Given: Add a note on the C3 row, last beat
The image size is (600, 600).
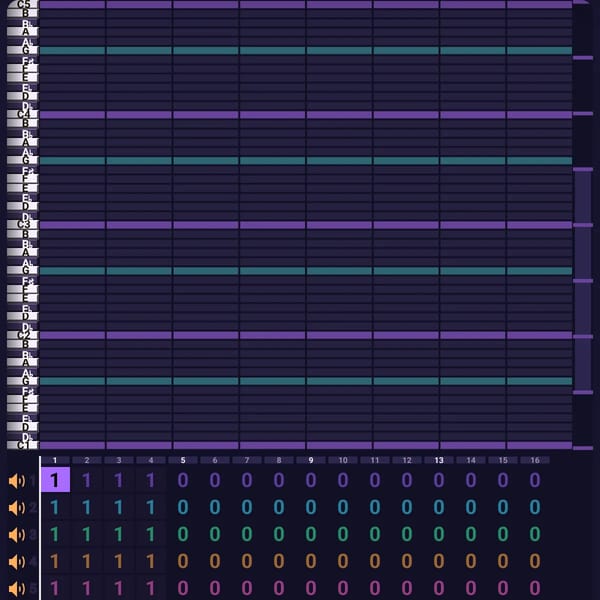Looking at the screenshot, I should pyautogui.click(x=540, y=225).
